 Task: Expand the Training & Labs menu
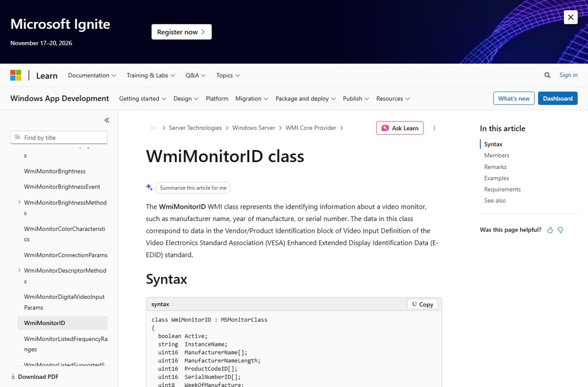tap(151, 75)
